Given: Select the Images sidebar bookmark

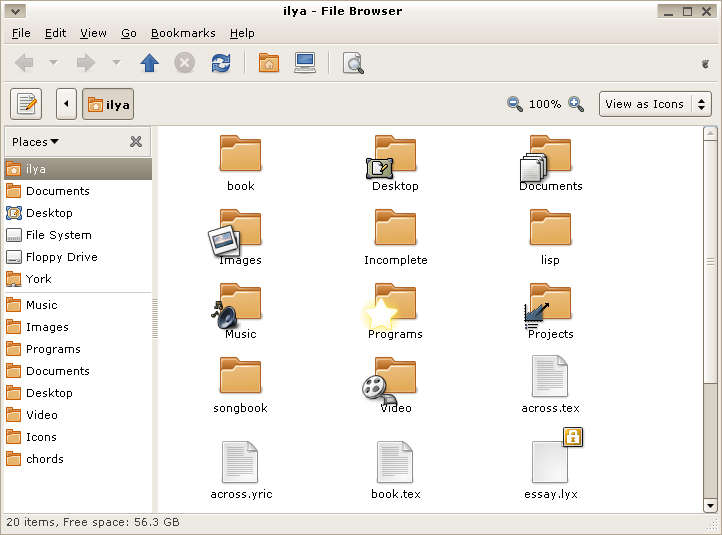Looking at the screenshot, I should [78, 327].
